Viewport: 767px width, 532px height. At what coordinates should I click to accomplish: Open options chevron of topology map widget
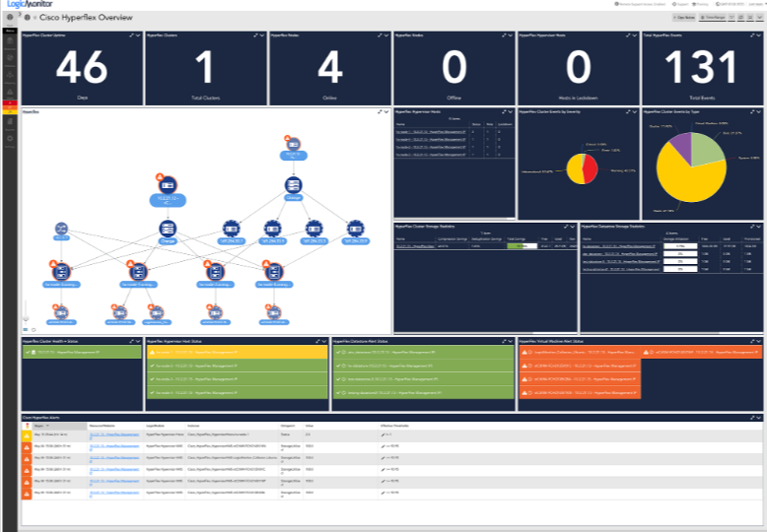[386, 112]
